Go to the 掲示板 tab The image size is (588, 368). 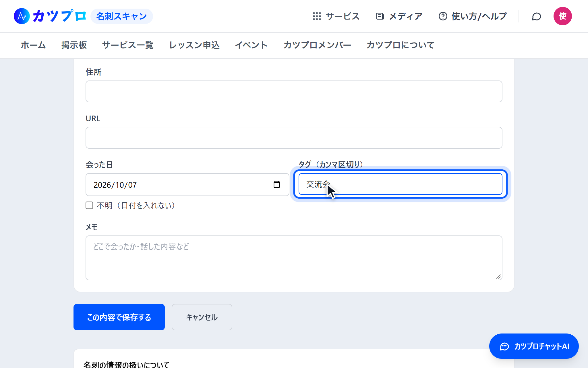74,45
